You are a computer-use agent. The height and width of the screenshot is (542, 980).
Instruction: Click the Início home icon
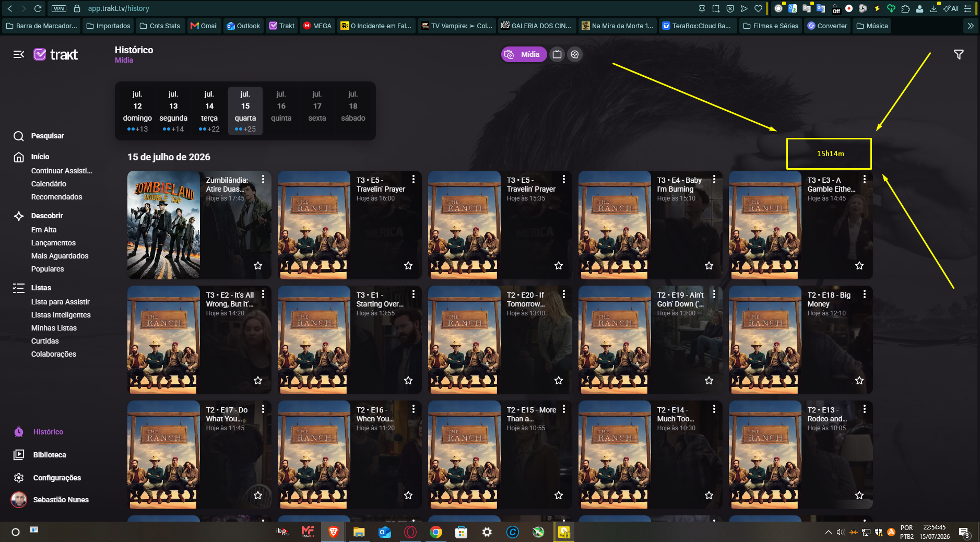click(19, 157)
